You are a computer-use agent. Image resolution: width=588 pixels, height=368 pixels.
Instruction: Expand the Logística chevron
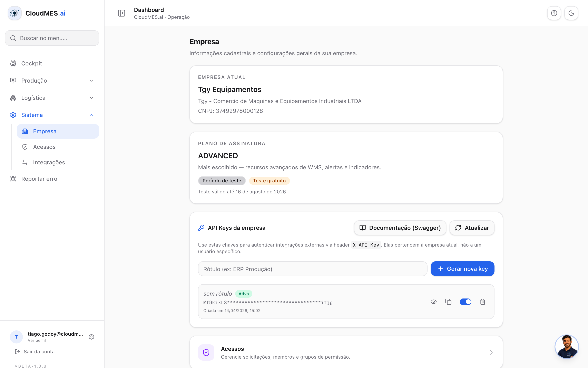[x=91, y=98]
